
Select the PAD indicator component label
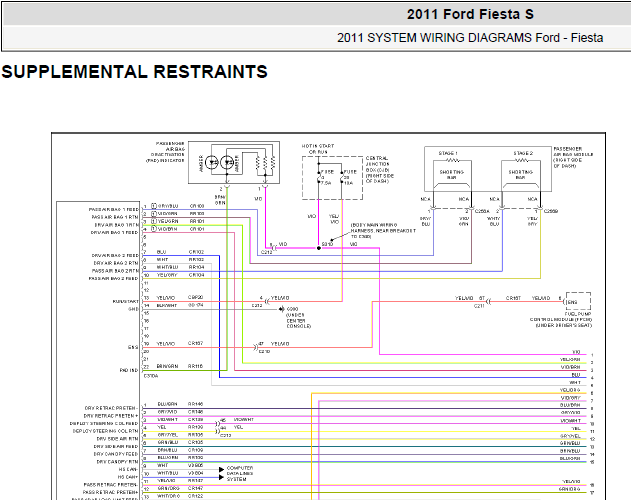pyautogui.click(x=165, y=152)
